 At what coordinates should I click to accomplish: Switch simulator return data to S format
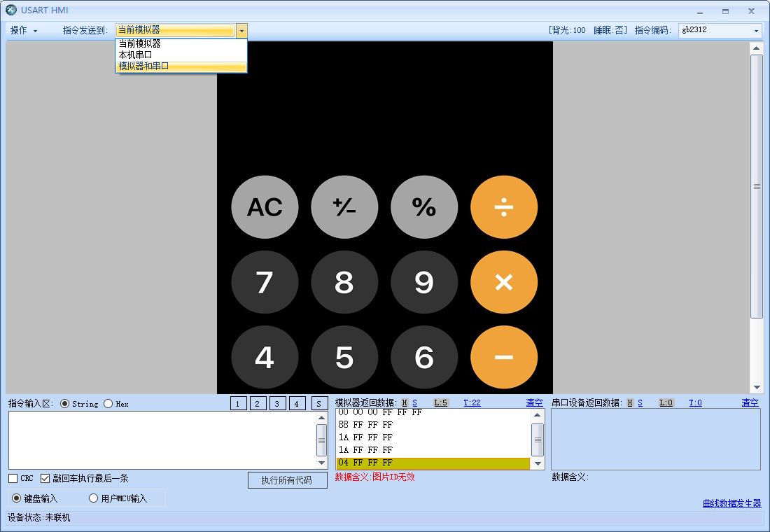click(x=414, y=402)
